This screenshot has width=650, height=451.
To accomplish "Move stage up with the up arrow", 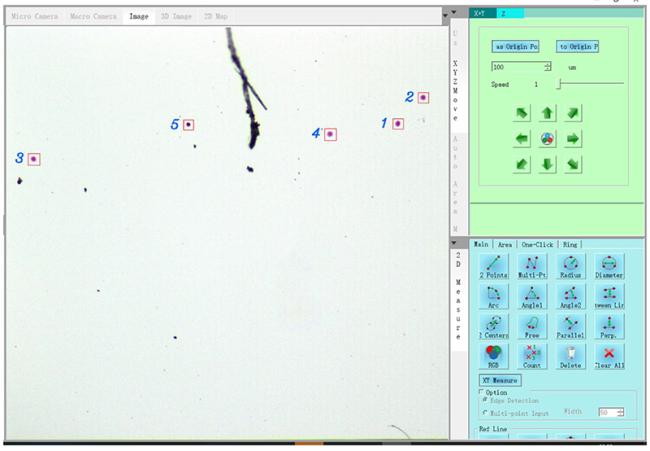I will click(547, 113).
